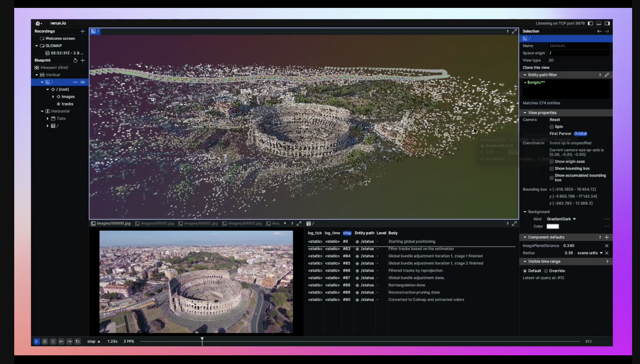The width and height of the screenshot is (640, 364).
Task: Reset the blueprint with the circular arrow icon
Action: [75, 60]
